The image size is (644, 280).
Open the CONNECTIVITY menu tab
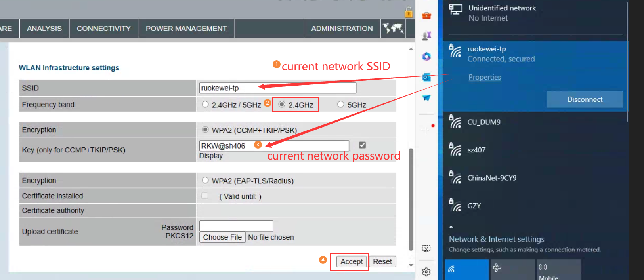(x=104, y=29)
